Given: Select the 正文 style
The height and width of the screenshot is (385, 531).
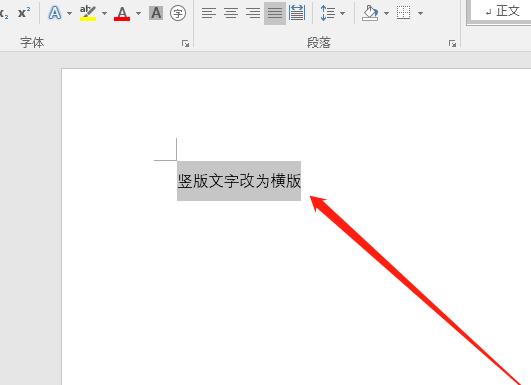Looking at the screenshot, I should [502, 12].
